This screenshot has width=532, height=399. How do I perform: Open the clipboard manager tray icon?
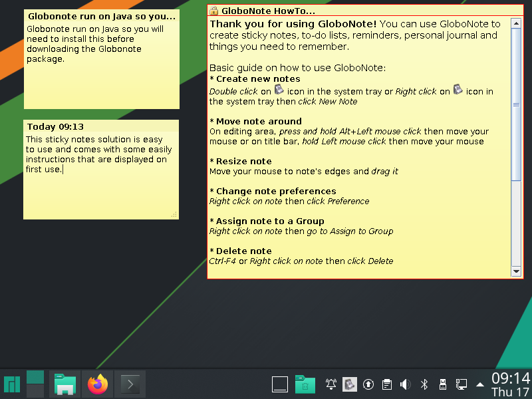point(387,384)
